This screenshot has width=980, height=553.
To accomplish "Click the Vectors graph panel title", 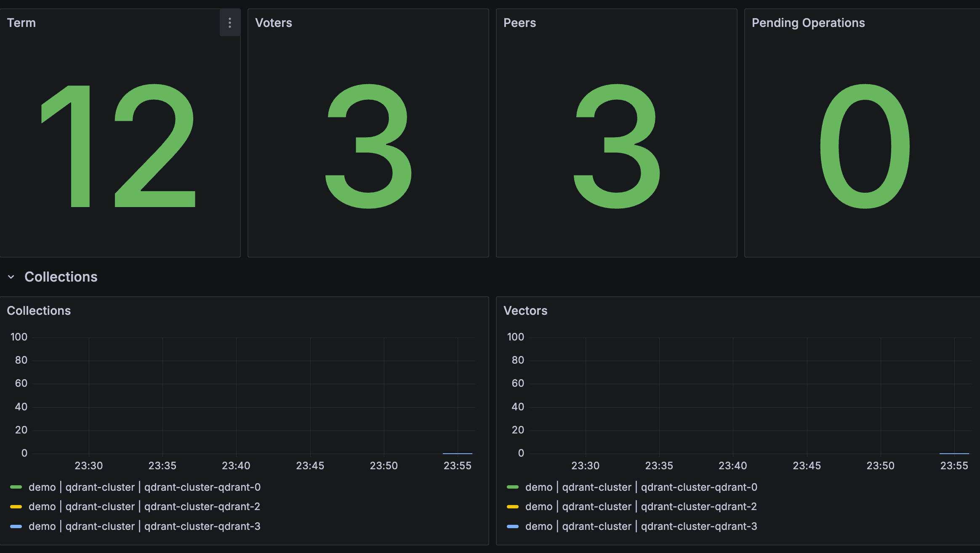I will [x=525, y=311].
